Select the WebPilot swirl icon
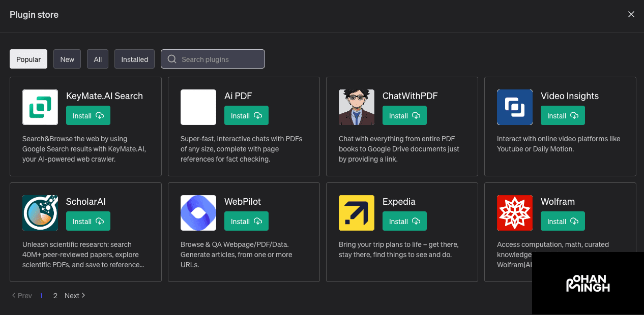This screenshot has height=315, width=644. pos(198,213)
